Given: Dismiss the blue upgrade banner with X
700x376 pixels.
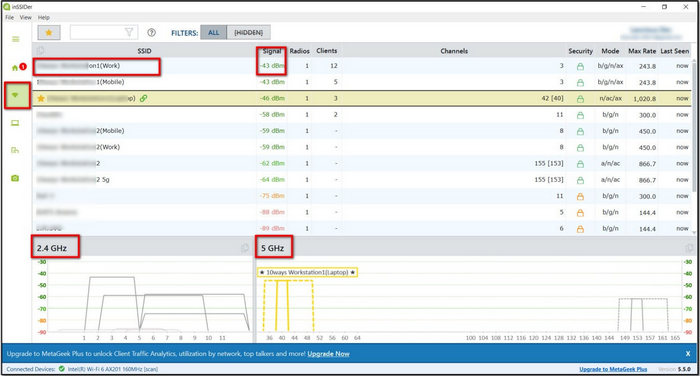Looking at the screenshot, I should pos(688,353).
